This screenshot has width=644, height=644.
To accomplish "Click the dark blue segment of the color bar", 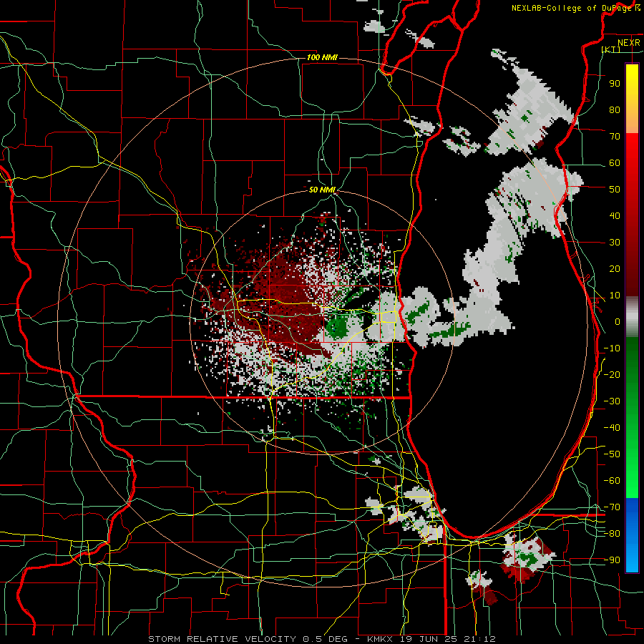I will point(632,509).
